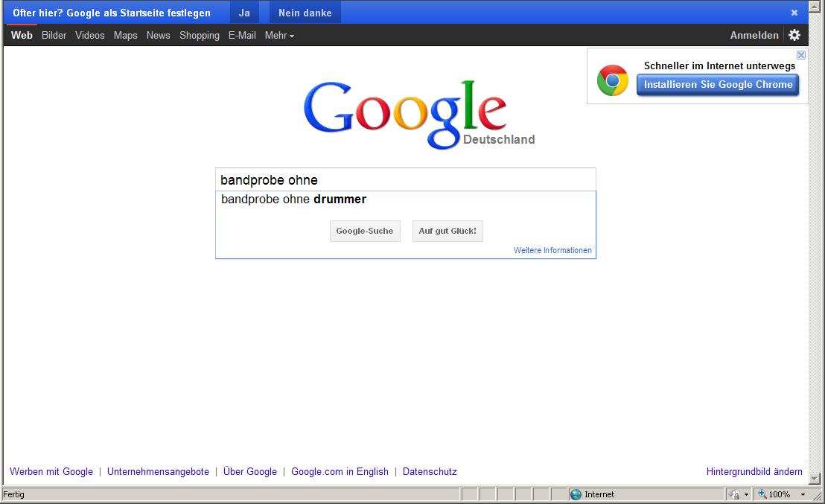Switch to Shopping
Image resolution: width=825 pixels, height=504 pixels.
click(x=200, y=35)
